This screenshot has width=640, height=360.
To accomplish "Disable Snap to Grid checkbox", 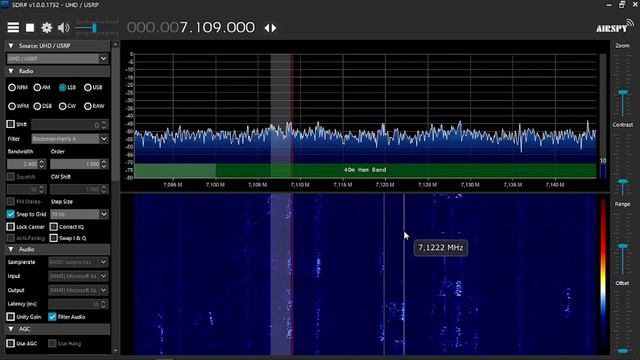I will click(x=11, y=214).
